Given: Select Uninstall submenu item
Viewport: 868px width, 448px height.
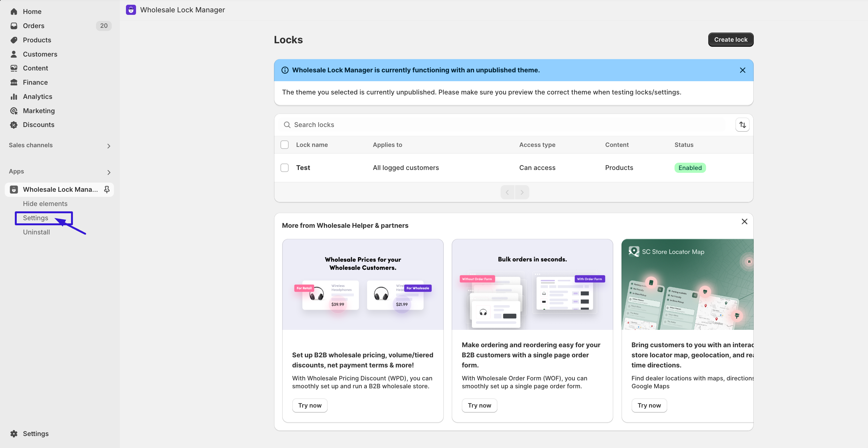Looking at the screenshot, I should [x=36, y=232].
